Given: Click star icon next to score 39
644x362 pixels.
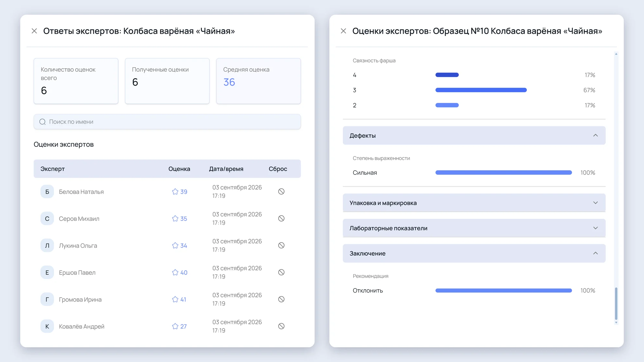Looking at the screenshot, I should (x=175, y=191).
